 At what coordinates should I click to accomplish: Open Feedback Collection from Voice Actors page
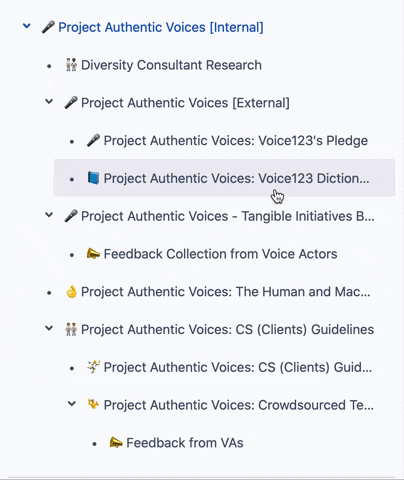[220, 254]
